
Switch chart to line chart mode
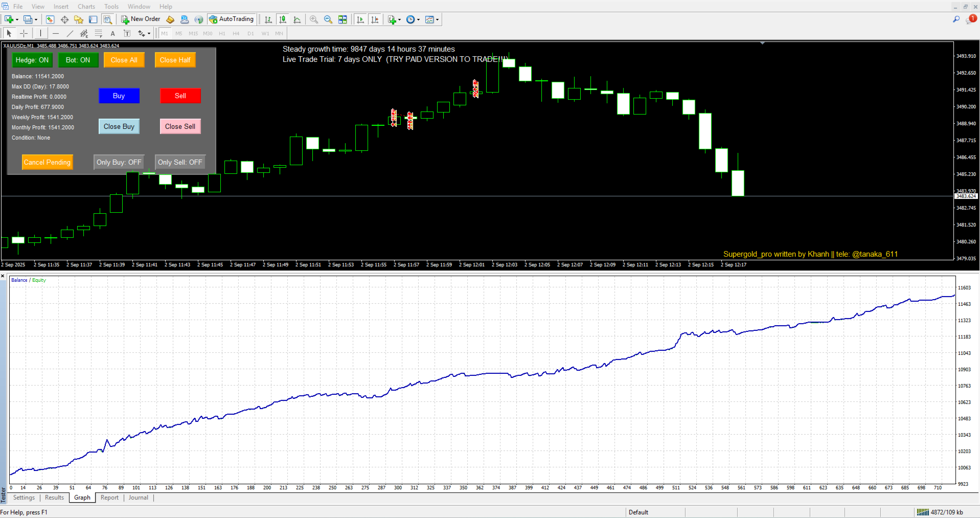[x=297, y=19]
